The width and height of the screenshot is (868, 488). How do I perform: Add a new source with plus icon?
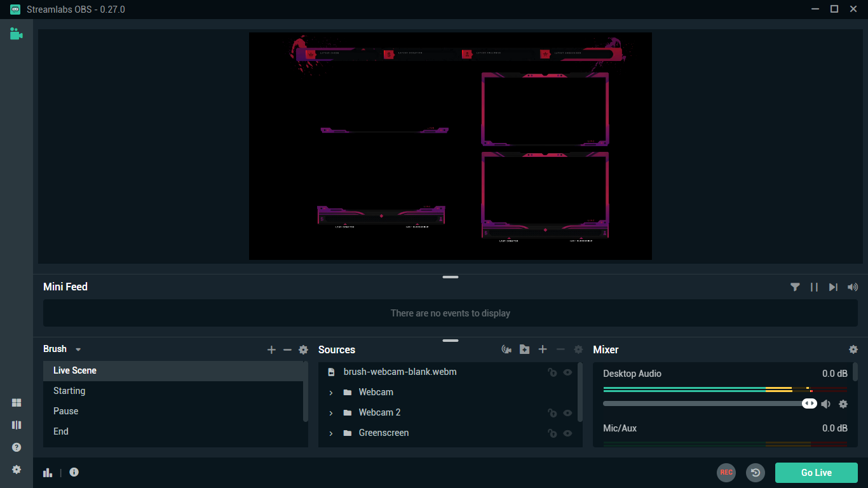(x=543, y=349)
